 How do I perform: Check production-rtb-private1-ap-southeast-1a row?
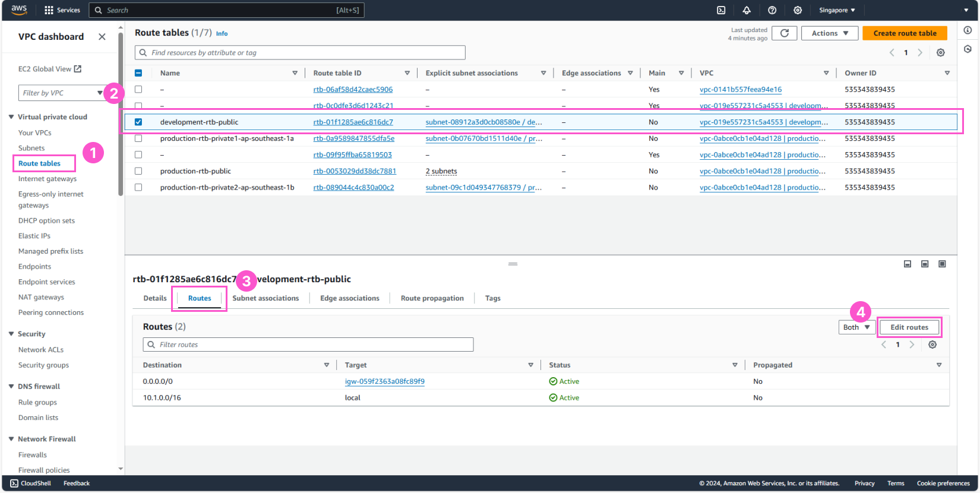click(138, 138)
